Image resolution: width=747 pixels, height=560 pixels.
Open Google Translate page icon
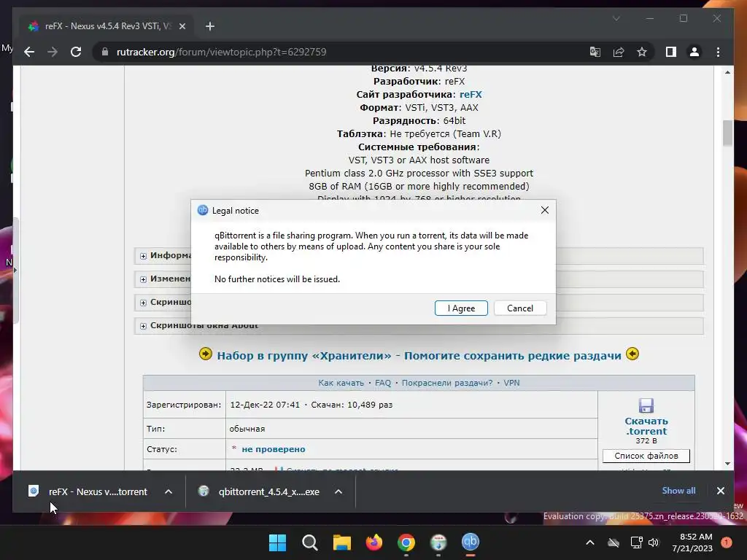pos(595,52)
